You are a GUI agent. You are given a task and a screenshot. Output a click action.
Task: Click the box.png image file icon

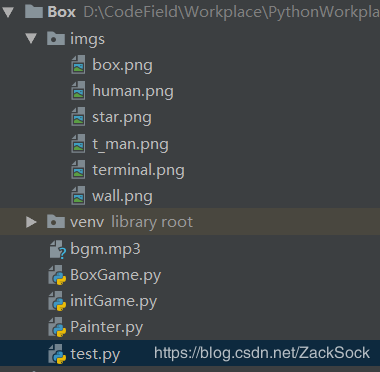pos(78,65)
